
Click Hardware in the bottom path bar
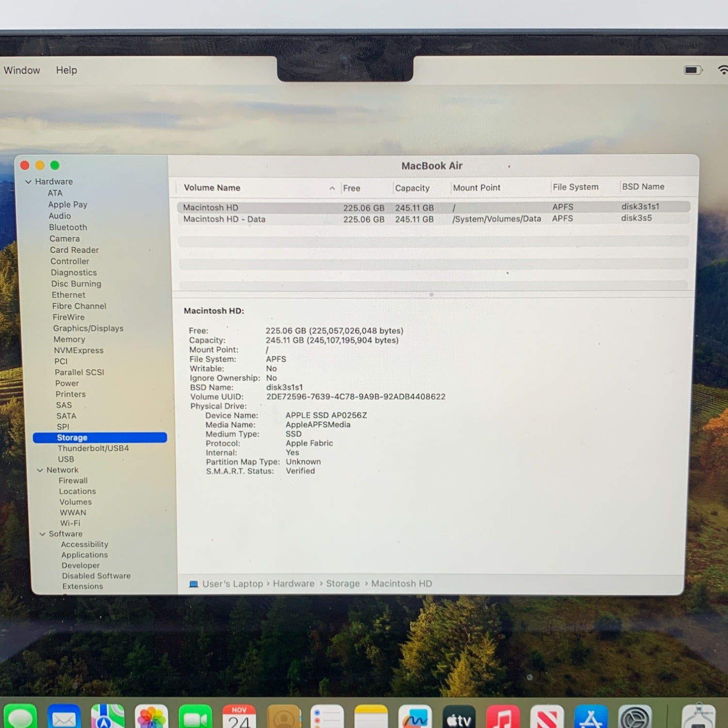(293, 583)
